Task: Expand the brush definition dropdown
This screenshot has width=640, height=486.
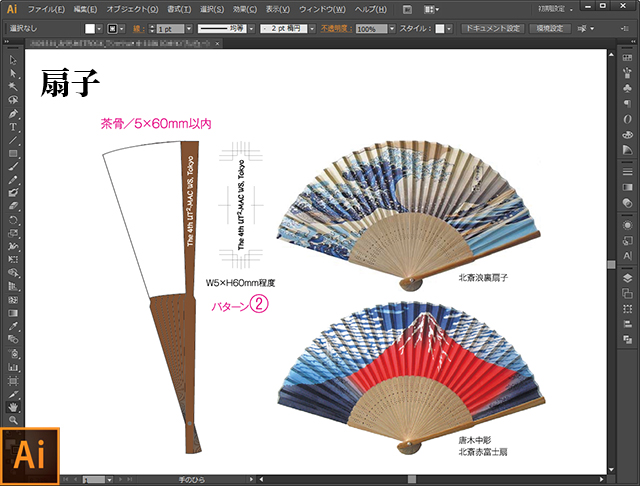Action: [312, 29]
